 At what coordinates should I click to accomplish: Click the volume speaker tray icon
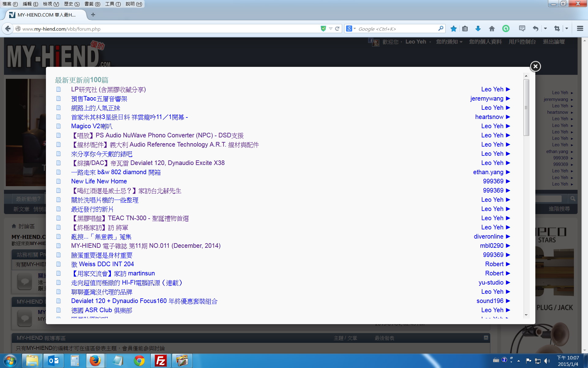[547, 361]
